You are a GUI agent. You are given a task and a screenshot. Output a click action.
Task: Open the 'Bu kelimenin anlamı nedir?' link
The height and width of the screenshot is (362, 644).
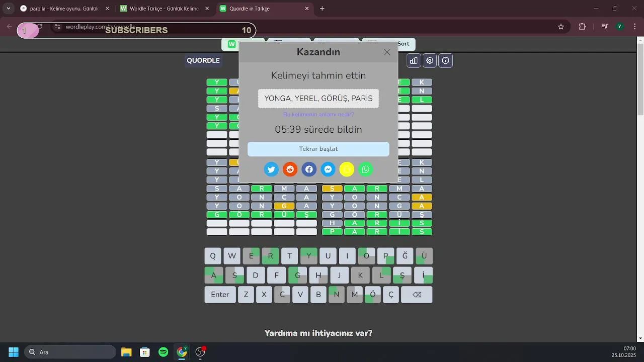click(x=318, y=115)
